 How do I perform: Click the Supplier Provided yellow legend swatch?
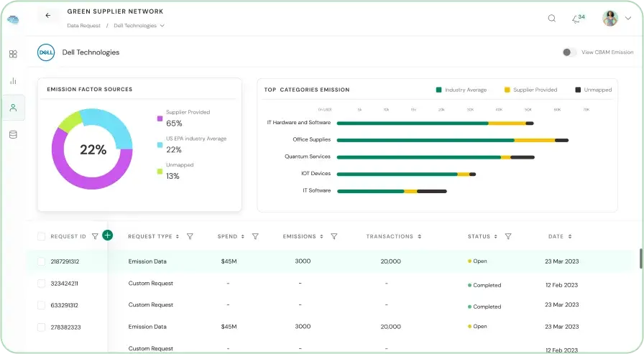pos(507,90)
